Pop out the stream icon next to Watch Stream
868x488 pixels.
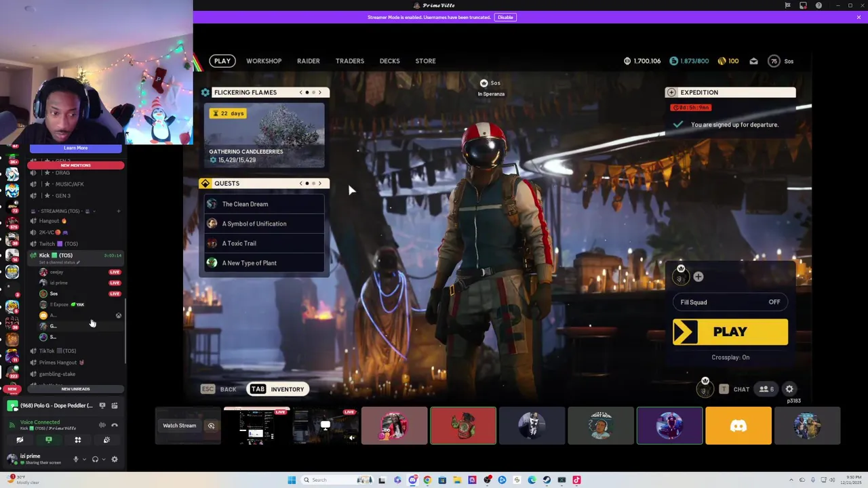click(211, 426)
